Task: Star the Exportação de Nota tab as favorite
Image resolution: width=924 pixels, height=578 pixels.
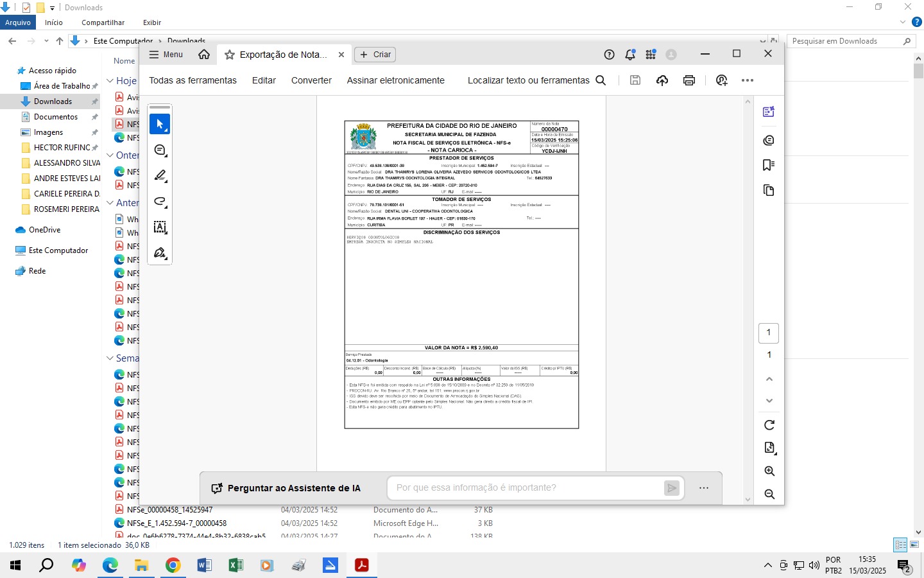Action: coord(229,55)
